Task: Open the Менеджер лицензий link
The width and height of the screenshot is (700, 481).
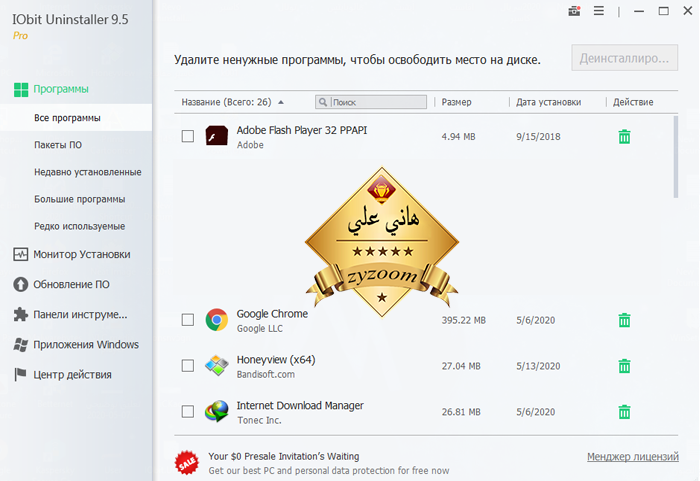Action: coord(633,457)
